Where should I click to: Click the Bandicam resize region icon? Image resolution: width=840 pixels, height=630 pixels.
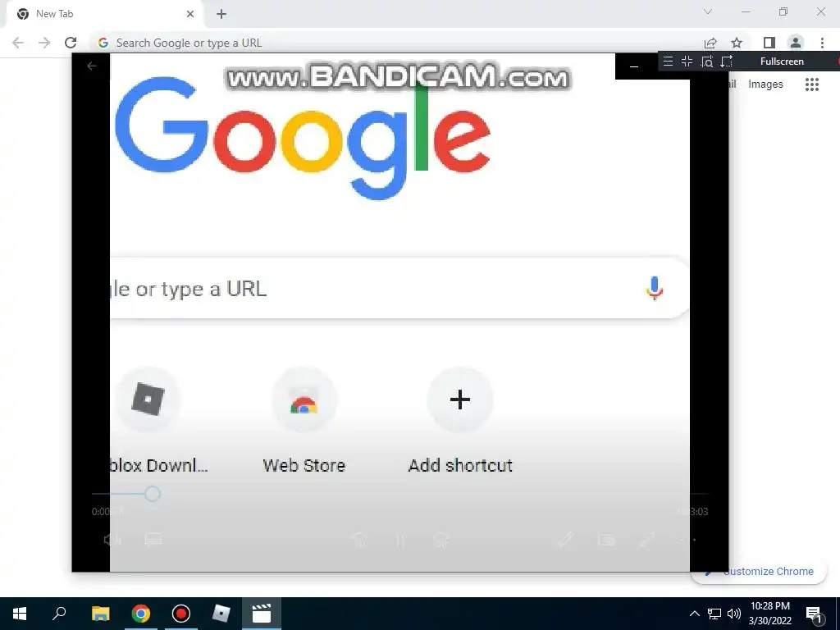[727, 62]
